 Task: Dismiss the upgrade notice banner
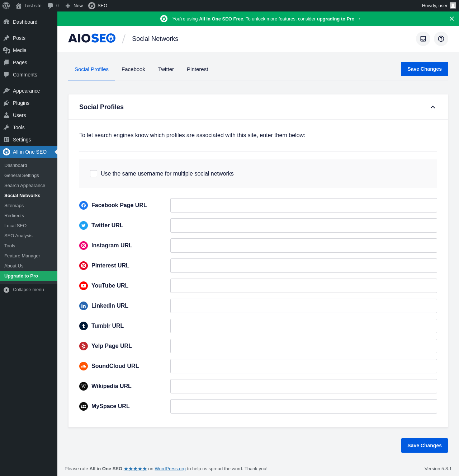pyautogui.click(x=452, y=19)
